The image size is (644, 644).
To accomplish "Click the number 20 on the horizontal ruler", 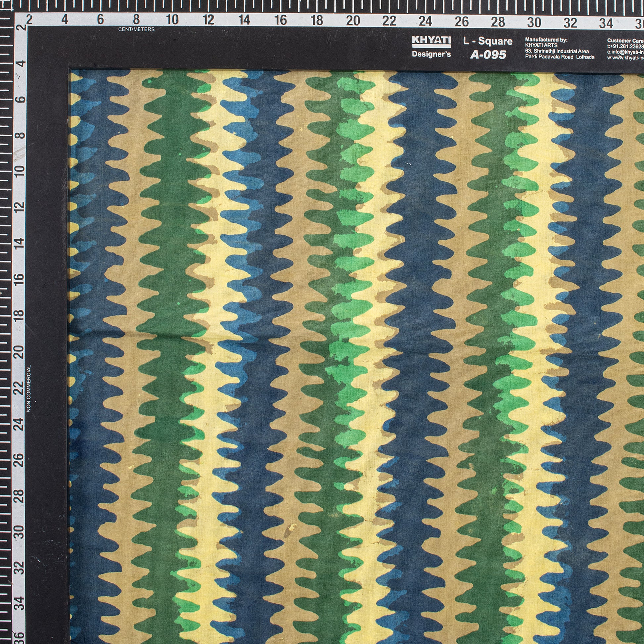I will tap(353, 21).
